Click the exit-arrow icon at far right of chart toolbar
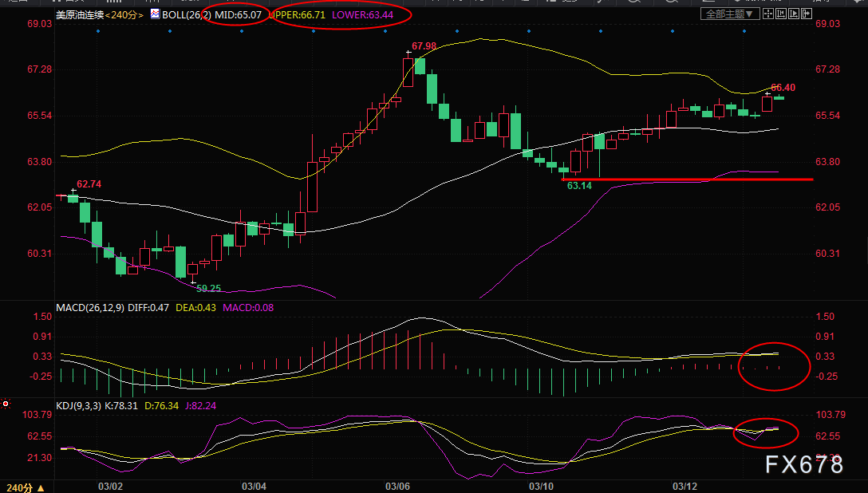 coord(807,14)
